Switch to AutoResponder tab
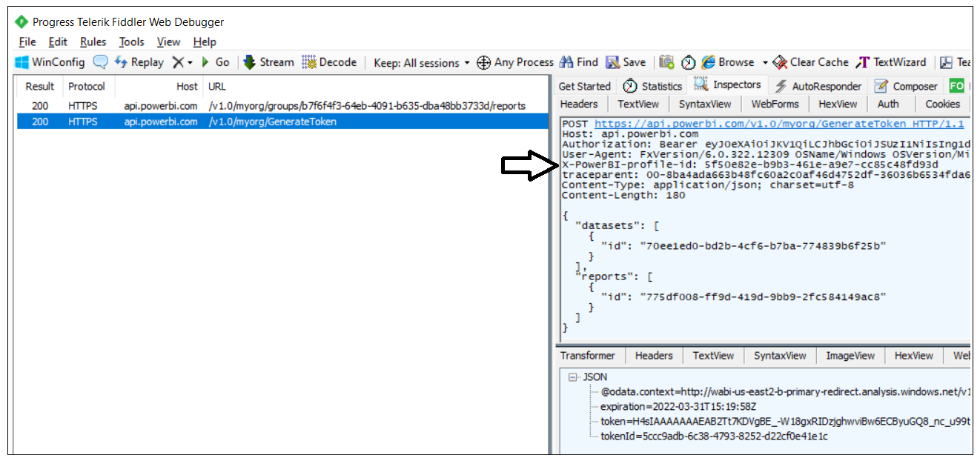The height and width of the screenshot is (461, 980). click(x=819, y=86)
